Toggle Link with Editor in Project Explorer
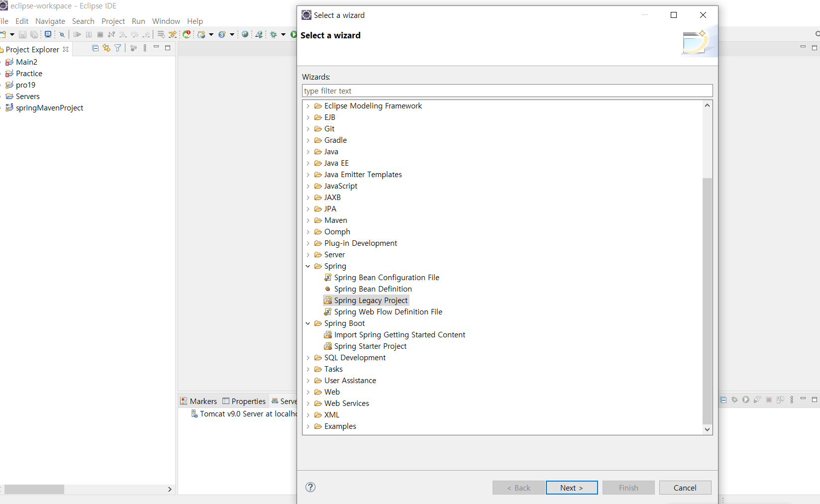Viewport: 820px width, 504px height. (106, 48)
